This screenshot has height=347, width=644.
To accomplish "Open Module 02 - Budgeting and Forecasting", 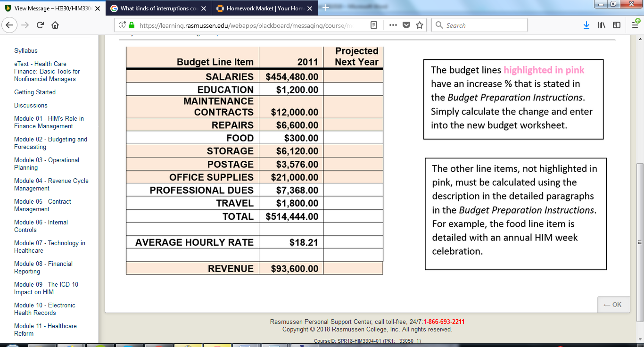I will [50, 143].
